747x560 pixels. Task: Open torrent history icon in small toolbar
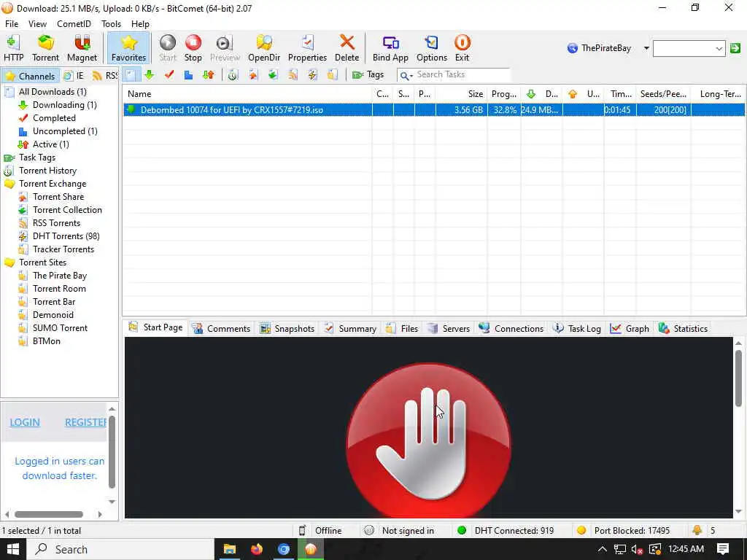[233, 75]
